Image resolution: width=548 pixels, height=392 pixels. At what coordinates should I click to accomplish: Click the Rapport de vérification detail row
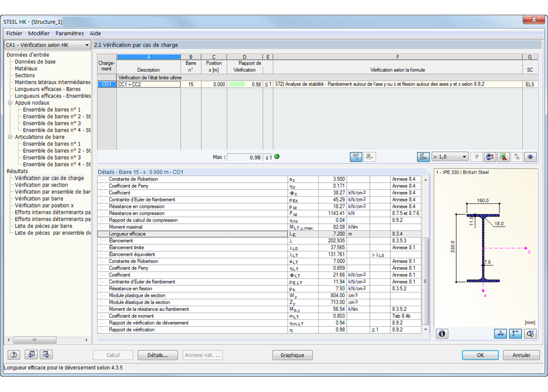[259, 329]
